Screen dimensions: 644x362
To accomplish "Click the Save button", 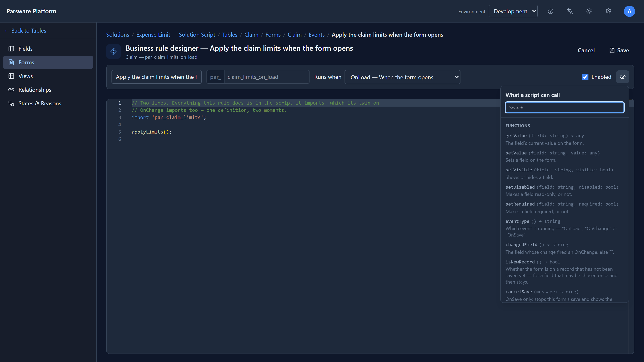I will point(619,50).
